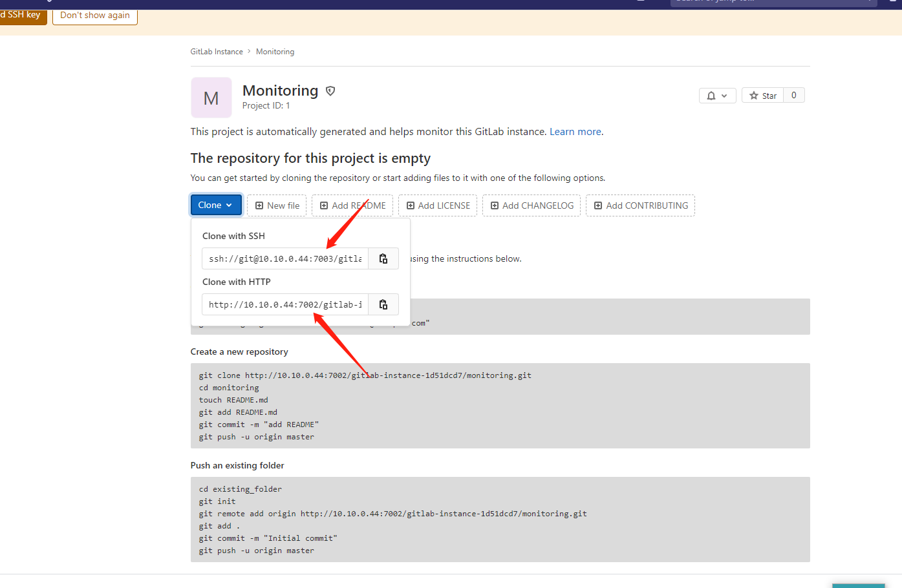Viewport: 902px width, 588px height.
Task: Click the 'git clone http://10.10.0.44:7002' line
Action: click(365, 375)
